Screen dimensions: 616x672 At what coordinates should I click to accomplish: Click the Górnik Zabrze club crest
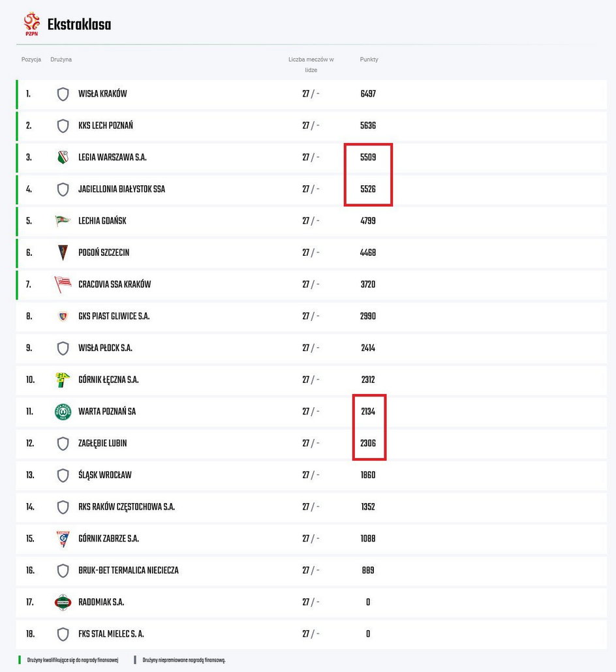pyautogui.click(x=63, y=539)
